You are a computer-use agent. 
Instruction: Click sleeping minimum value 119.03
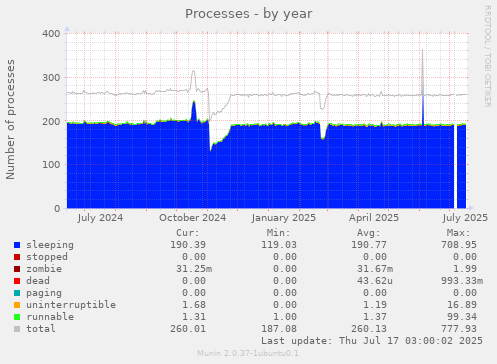tap(279, 245)
